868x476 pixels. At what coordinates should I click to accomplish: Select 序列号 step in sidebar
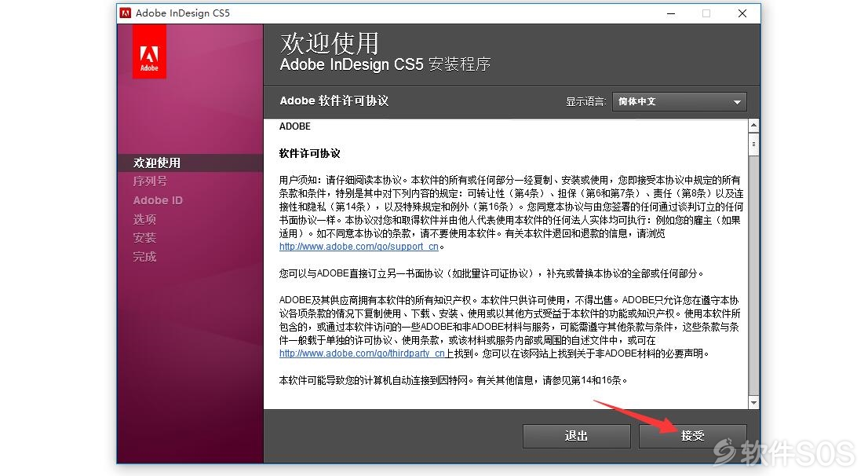(150, 181)
